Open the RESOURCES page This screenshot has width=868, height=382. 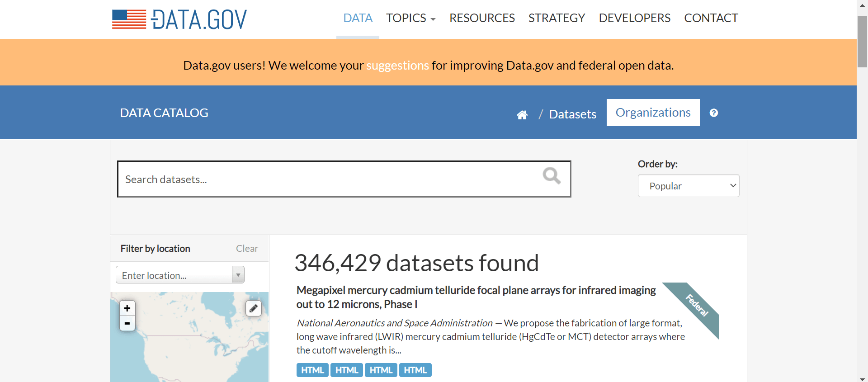click(482, 18)
